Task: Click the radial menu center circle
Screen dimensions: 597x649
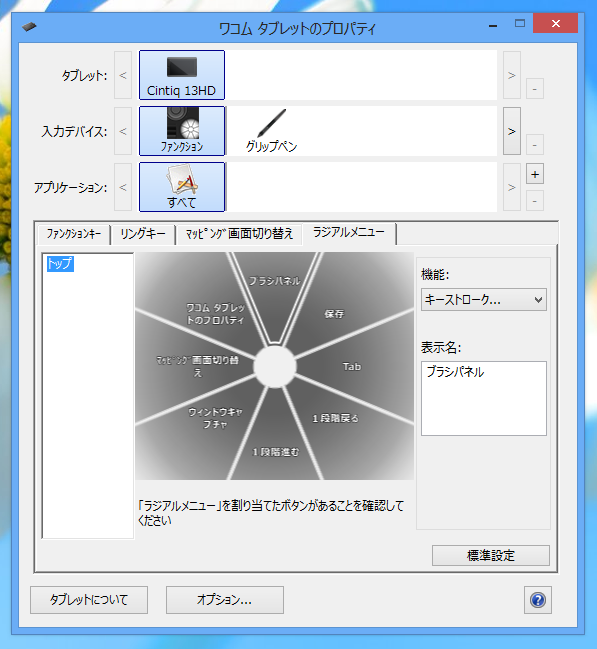Action: click(275, 367)
